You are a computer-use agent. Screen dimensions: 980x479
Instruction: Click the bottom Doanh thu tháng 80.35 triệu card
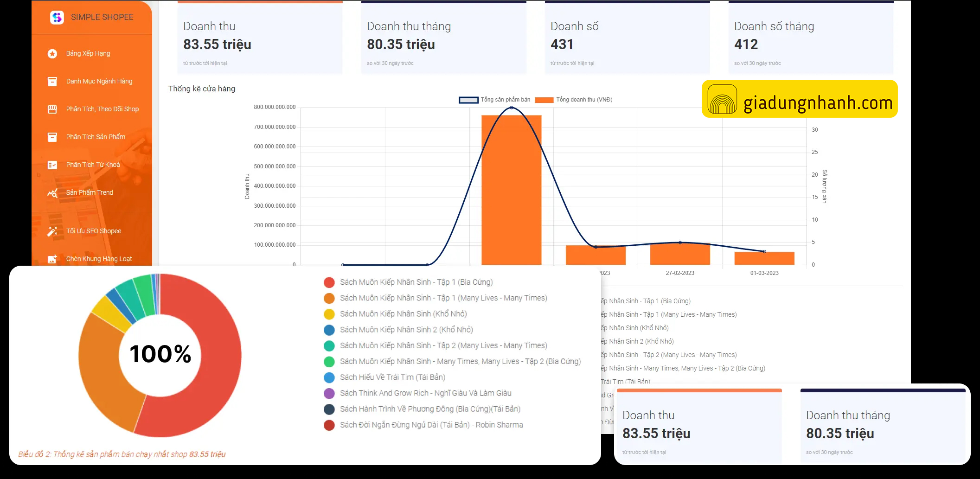[883, 426]
